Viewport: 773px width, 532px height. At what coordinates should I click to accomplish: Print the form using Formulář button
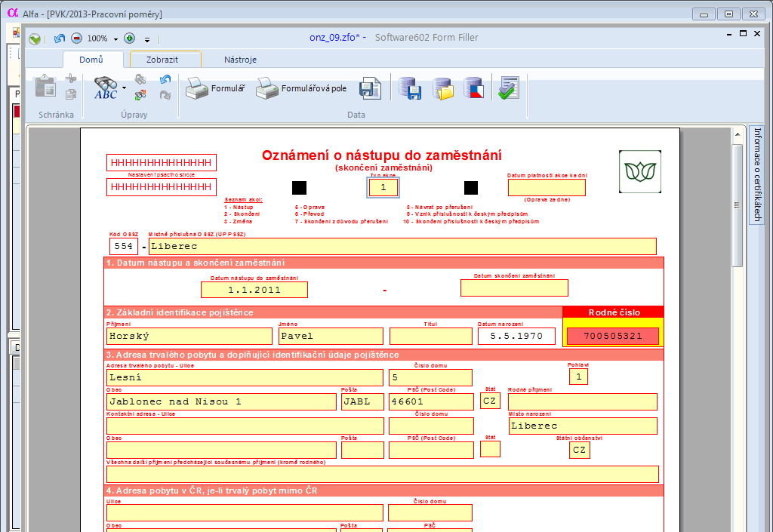[x=215, y=88]
